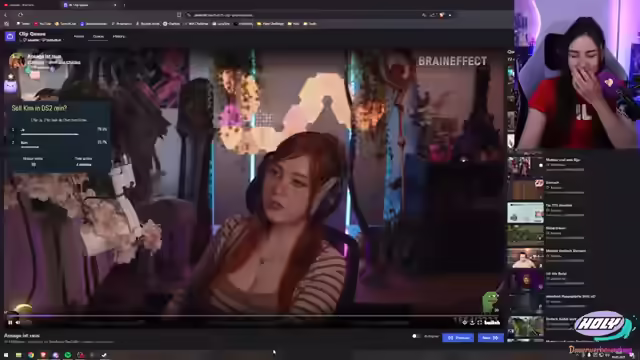Image resolution: width=640 pixels, height=360 pixels.
Task: Open the YouTube bookmark
Action: (43, 24)
